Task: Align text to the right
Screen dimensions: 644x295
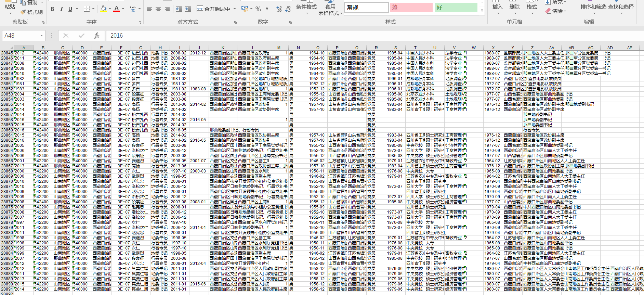Action: (167, 9)
